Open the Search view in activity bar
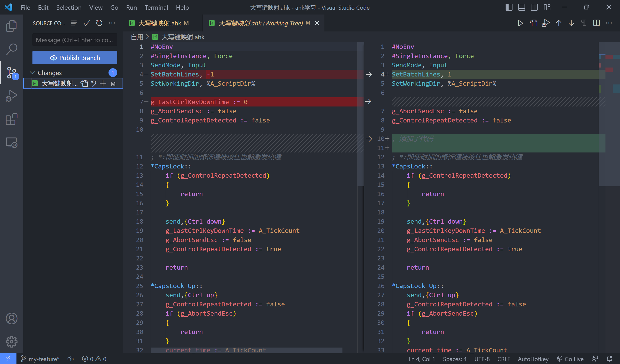 pyautogui.click(x=11, y=49)
